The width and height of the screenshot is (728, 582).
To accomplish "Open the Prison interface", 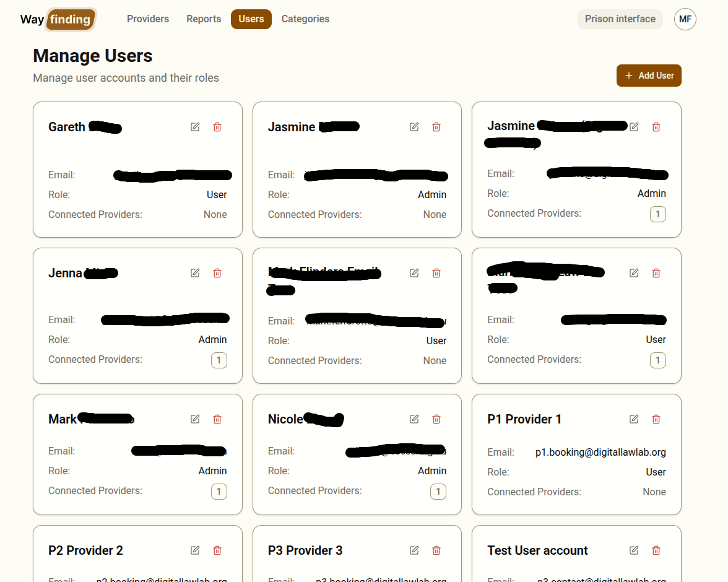I will coord(620,19).
